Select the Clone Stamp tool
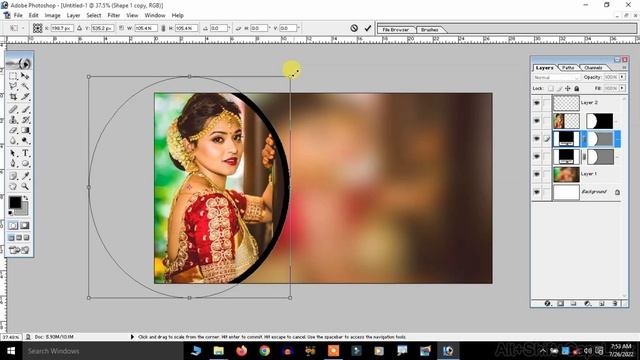The height and width of the screenshot is (360, 640). pyautogui.click(x=13, y=120)
